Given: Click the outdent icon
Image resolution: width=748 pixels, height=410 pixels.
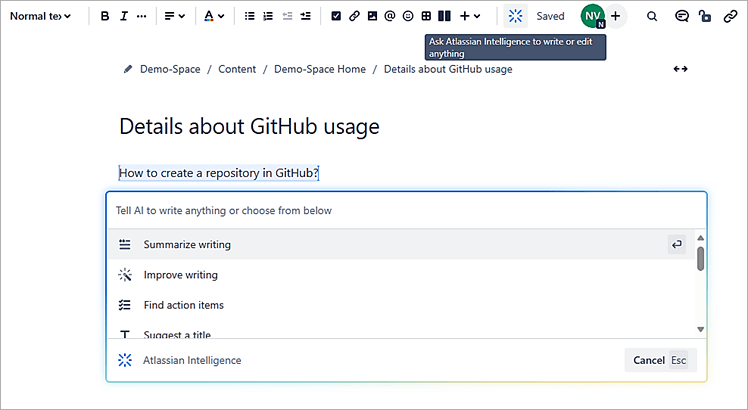Looking at the screenshot, I should [287, 16].
